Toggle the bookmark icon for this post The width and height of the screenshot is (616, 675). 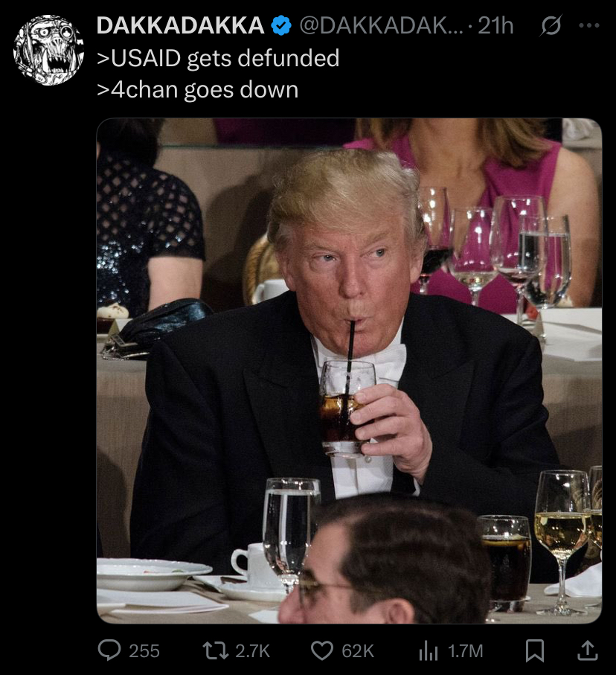click(x=535, y=650)
